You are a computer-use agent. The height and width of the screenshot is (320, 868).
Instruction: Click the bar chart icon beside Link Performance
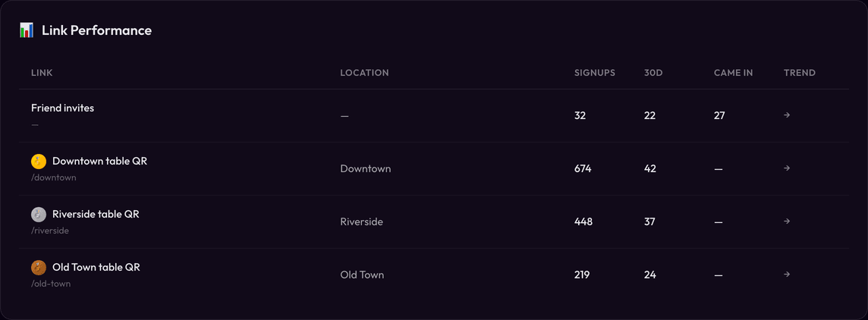click(x=27, y=30)
